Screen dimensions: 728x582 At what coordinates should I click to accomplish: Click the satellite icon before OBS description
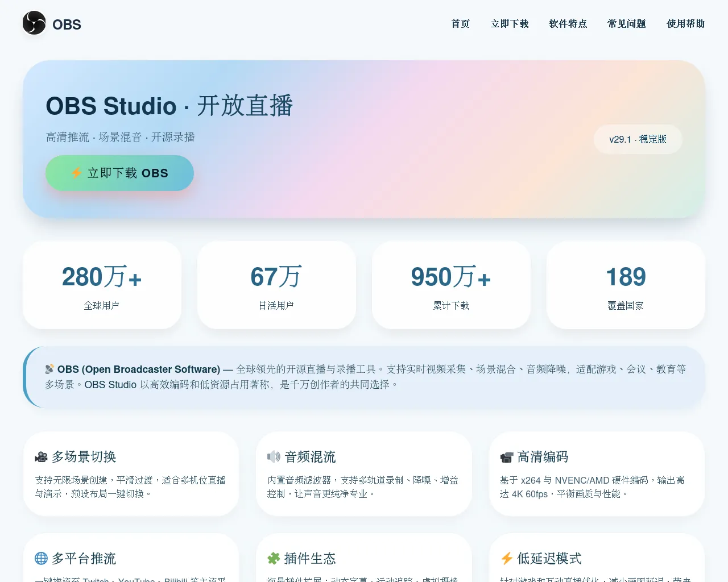(50, 369)
